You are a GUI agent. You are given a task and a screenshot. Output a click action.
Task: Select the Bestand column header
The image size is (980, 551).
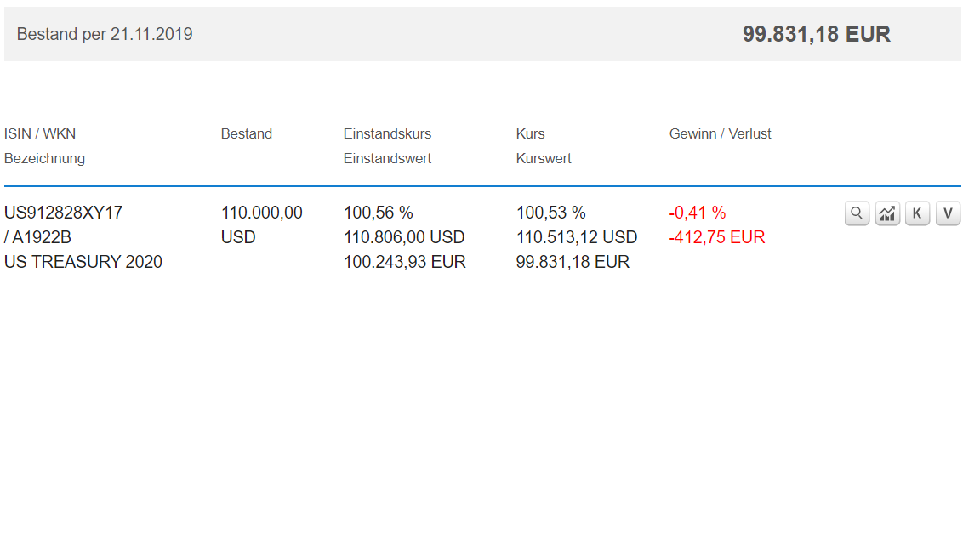click(x=247, y=133)
